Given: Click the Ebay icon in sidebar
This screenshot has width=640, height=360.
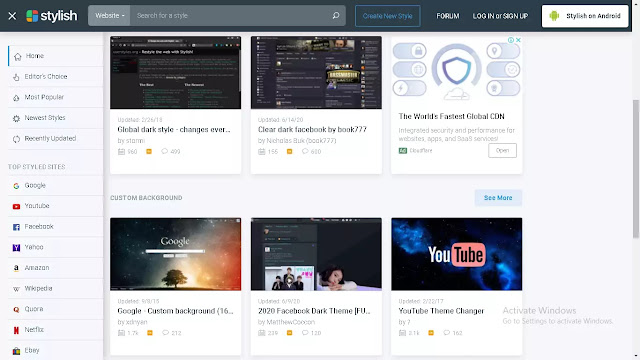Looking at the screenshot, I should coord(16,351).
